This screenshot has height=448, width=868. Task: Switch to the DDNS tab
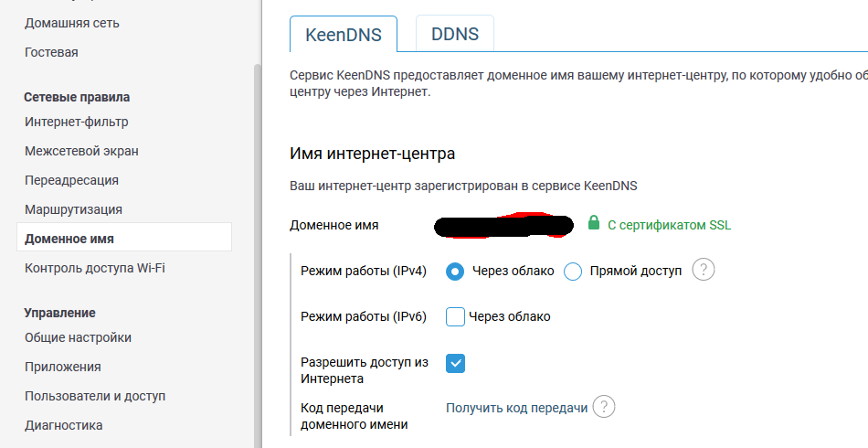click(x=455, y=36)
